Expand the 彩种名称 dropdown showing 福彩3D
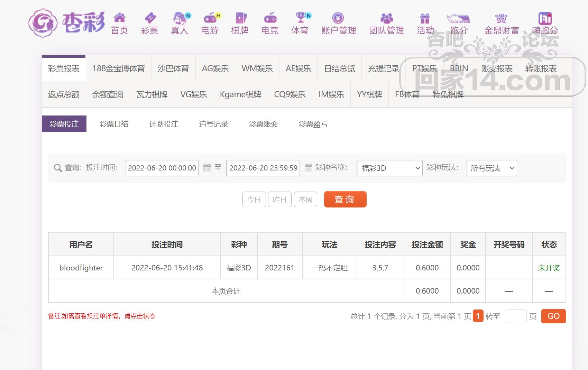 pos(389,168)
